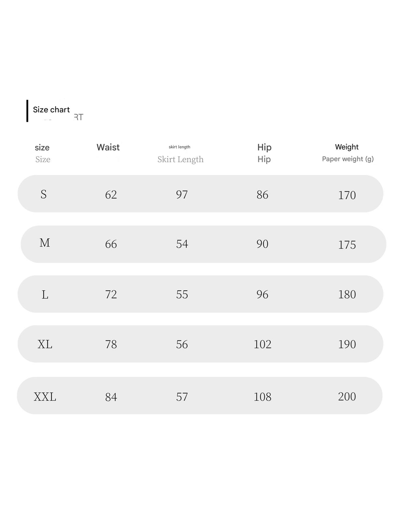Image resolution: width=401 pixels, height=532 pixels.
Task: Click hip value 96 in L row
Action: click(x=262, y=294)
